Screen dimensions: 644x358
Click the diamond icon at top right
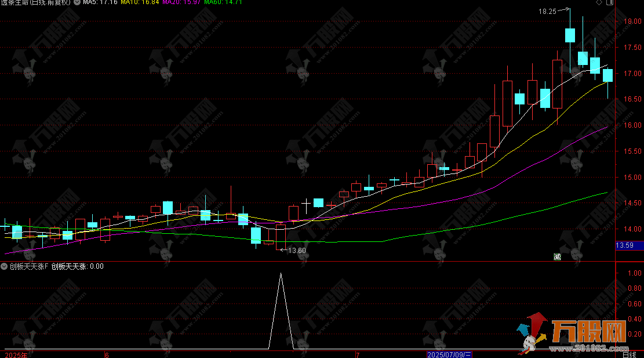pos(599,2)
